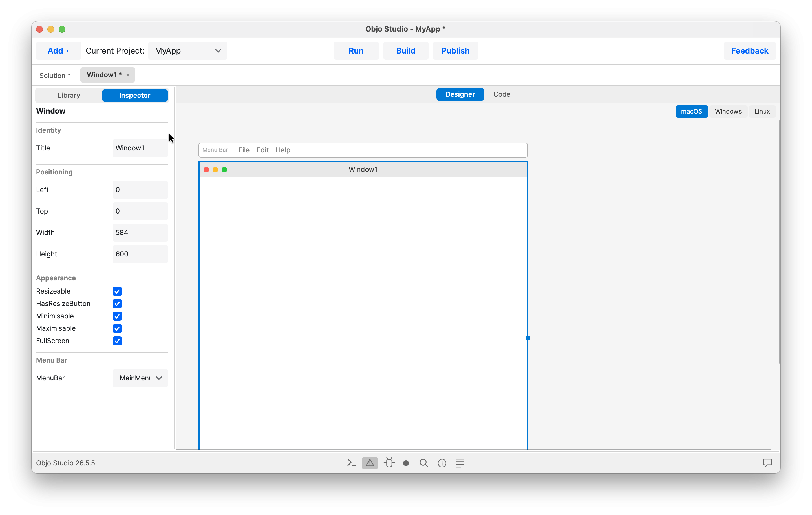This screenshot has height=515, width=812.
Task: Open the info circle icon
Action: (x=442, y=463)
